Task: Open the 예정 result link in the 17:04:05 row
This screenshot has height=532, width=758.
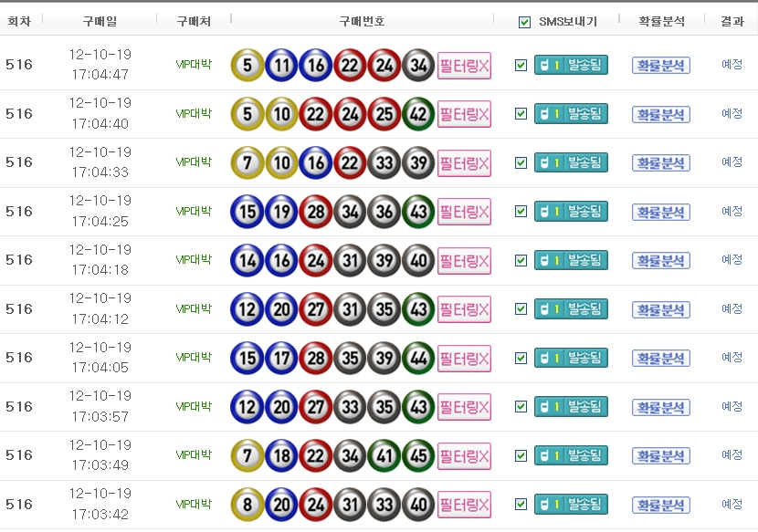Action: (x=732, y=357)
